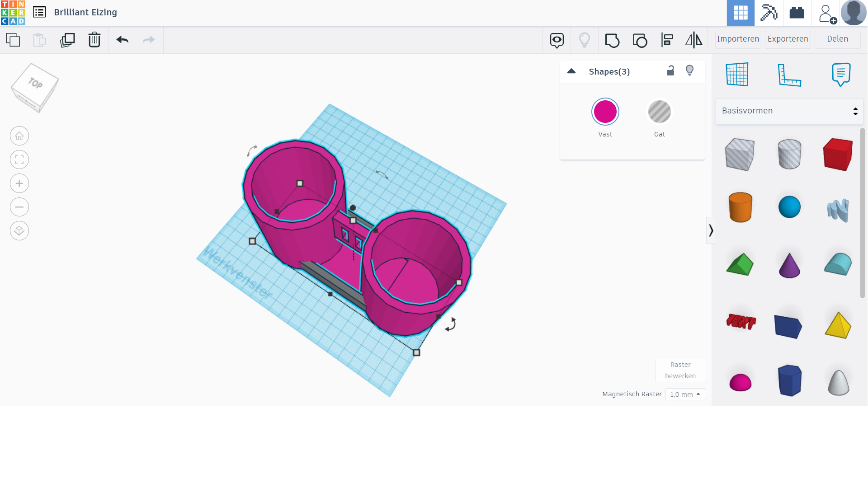Image resolution: width=868 pixels, height=488 pixels.
Task: Select the Vast magenta color swatch
Action: pyautogui.click(x=605, y=112)
